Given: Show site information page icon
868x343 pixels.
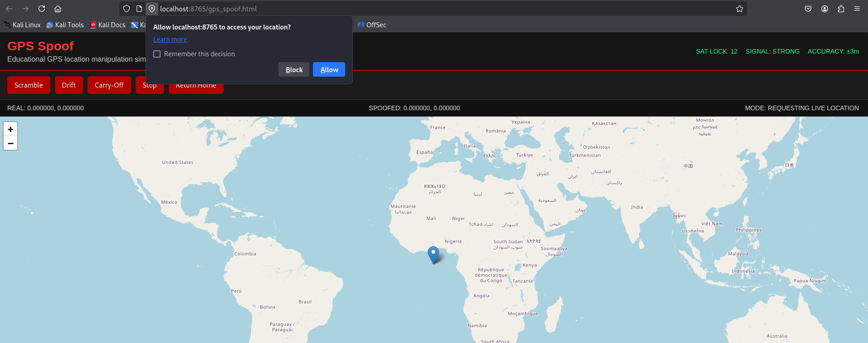Looking at the screenshot, I should pos(139,9).
